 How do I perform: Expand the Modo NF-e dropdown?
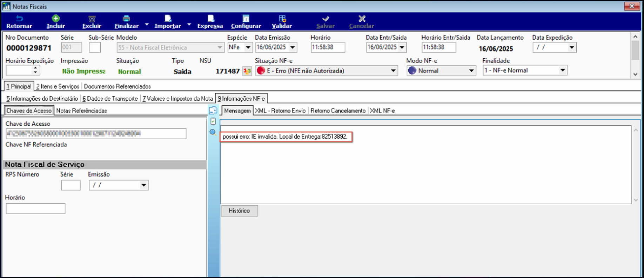(471, 71)
